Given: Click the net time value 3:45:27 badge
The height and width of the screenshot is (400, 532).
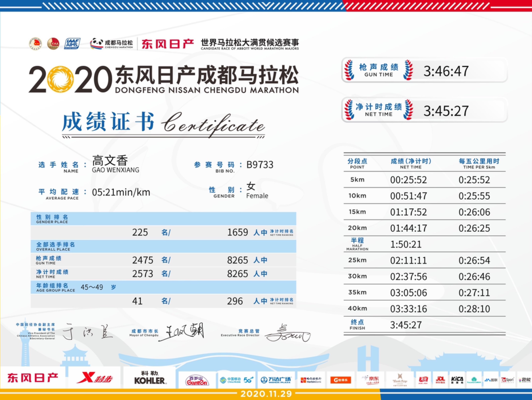Looking at the screenshot, I should click(x=446, y=111).
